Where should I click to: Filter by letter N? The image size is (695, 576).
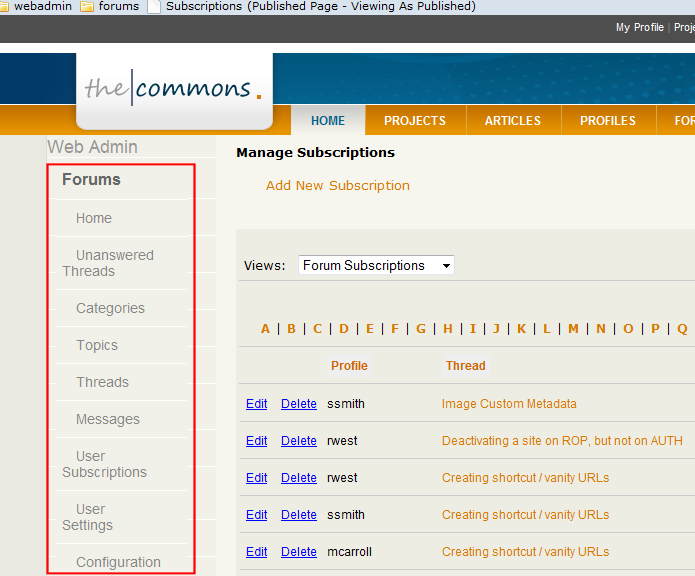click(x=601, y=329)
